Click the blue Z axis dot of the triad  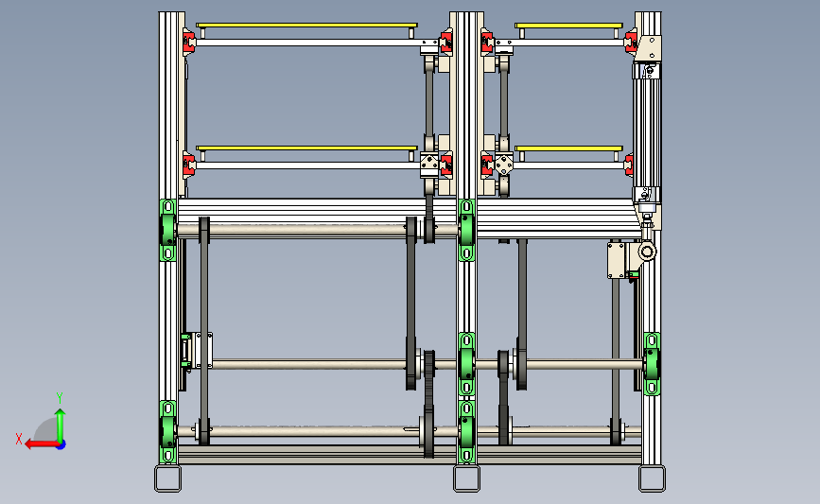[x=61, y=445]
